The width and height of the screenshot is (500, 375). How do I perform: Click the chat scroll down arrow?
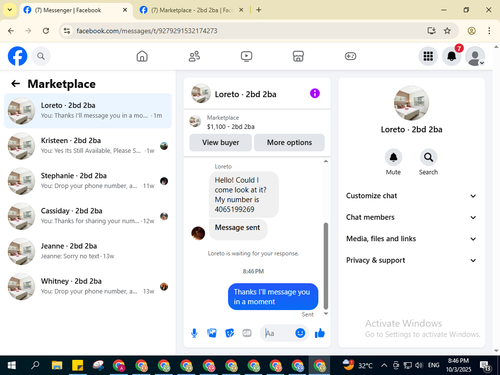click(x=326, y=314)
